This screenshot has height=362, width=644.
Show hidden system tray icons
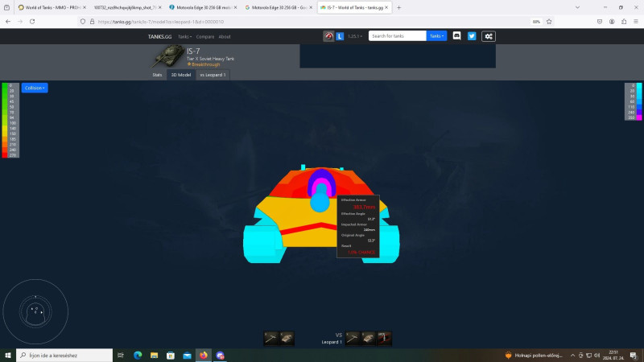(572, 355)
